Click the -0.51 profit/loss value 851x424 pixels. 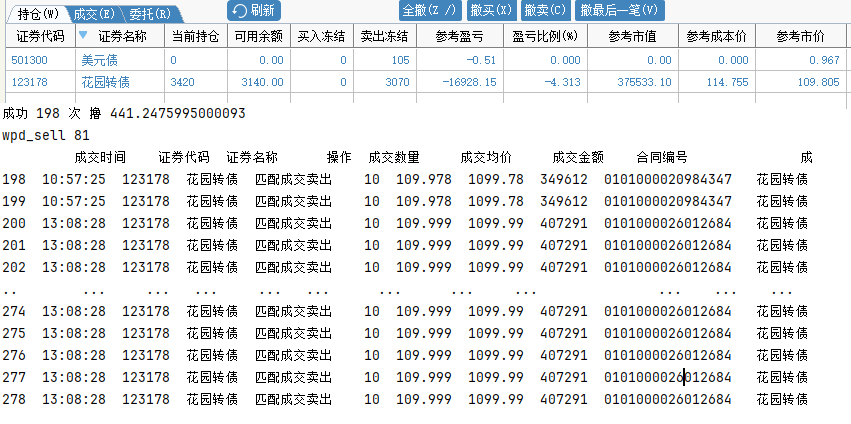point(480,60)
